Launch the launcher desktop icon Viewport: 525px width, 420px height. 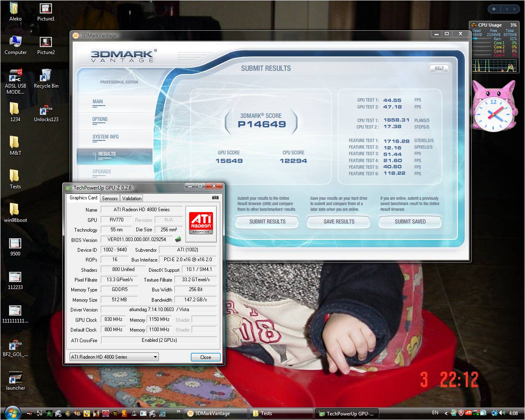pyautogui.click(x=15, y=381)
